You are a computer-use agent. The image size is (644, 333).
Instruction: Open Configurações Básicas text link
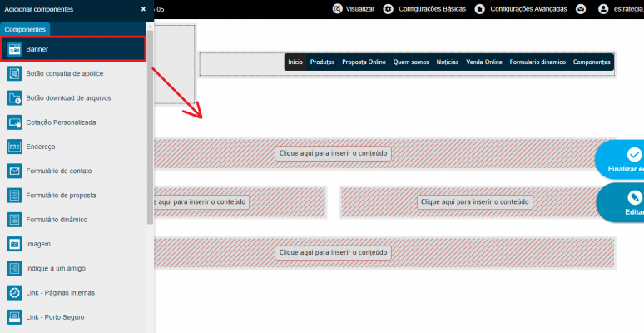click(433, 9)
